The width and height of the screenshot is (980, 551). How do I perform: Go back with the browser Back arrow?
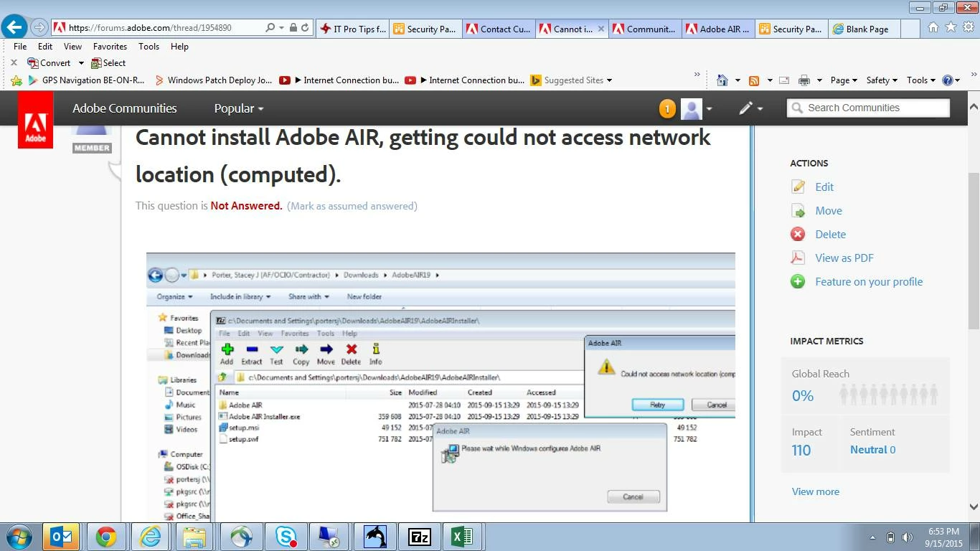[14, 28]
